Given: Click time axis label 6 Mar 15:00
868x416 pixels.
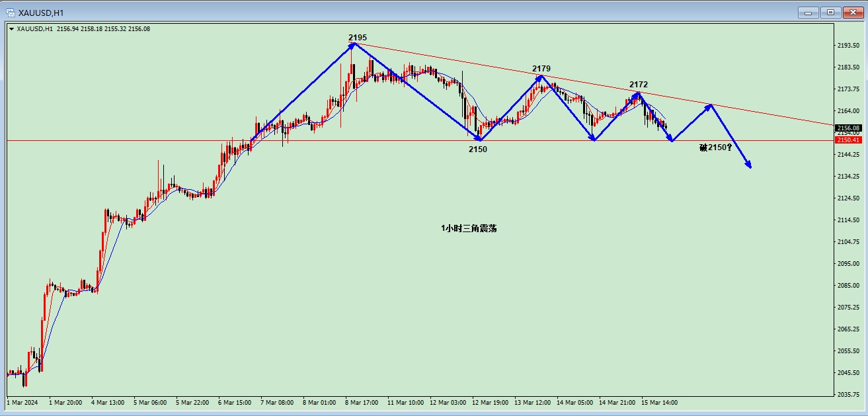Looking at the screenshot, I should click(236, 402).
